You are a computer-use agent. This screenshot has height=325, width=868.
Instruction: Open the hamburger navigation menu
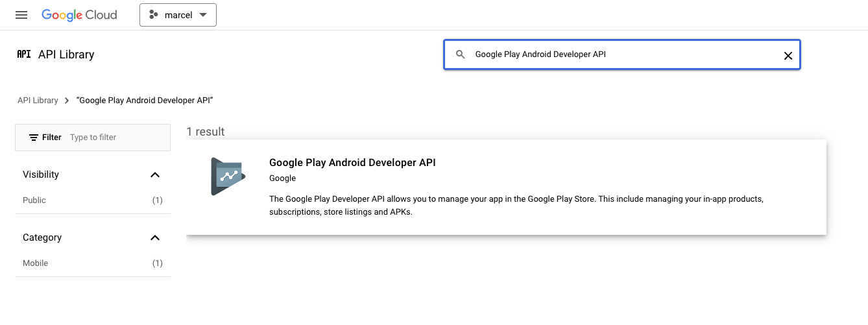pos(21,15)
